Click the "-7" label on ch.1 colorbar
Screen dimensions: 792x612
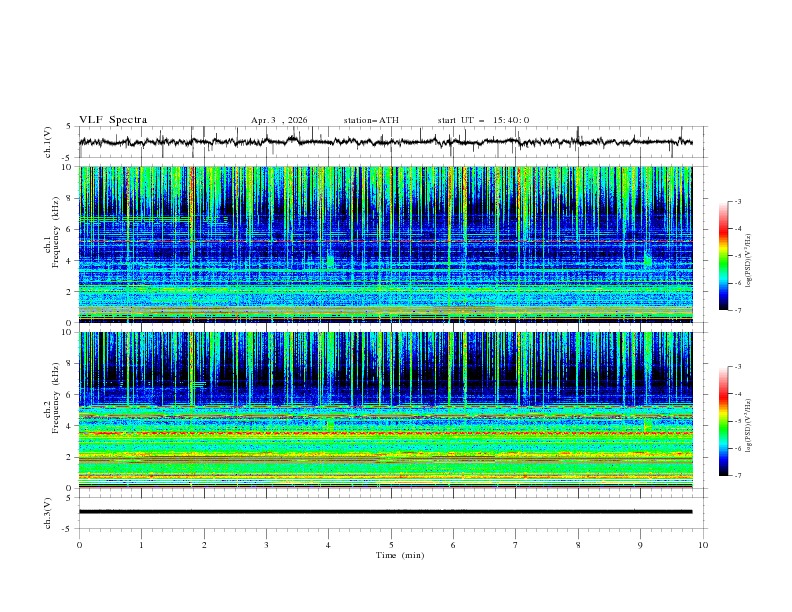coord(737,311)
